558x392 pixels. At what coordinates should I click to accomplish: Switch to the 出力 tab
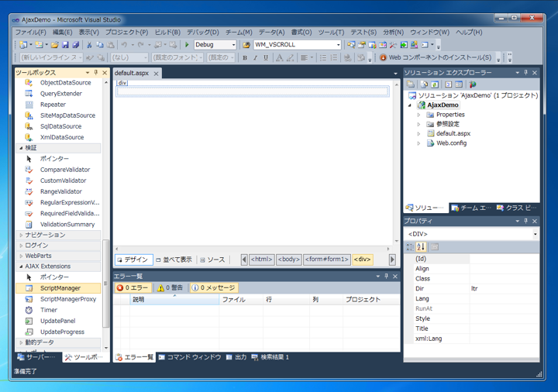pyautogui.click(x=236, y=357)
